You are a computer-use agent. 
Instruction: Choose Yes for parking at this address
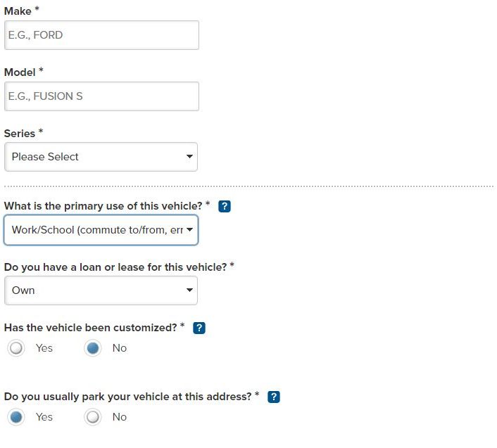[x=16, y=417]
